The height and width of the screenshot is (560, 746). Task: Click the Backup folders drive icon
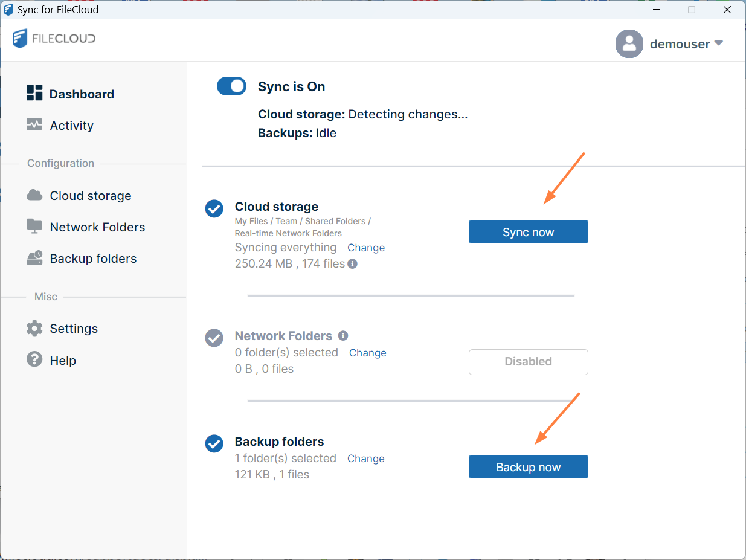click(34, 258)
